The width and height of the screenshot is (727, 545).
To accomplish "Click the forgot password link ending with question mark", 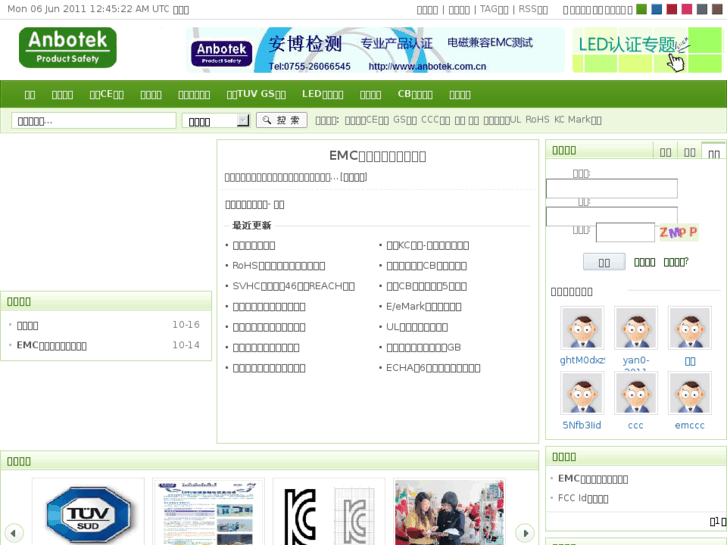I will [x=676, y=262].
